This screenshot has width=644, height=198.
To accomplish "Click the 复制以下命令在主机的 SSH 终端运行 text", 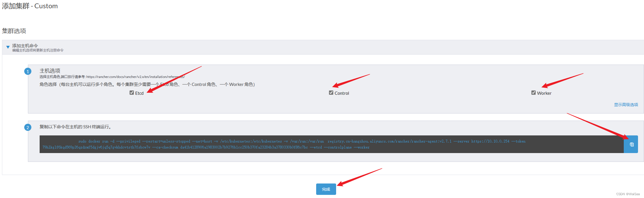I will click(76, 127).
